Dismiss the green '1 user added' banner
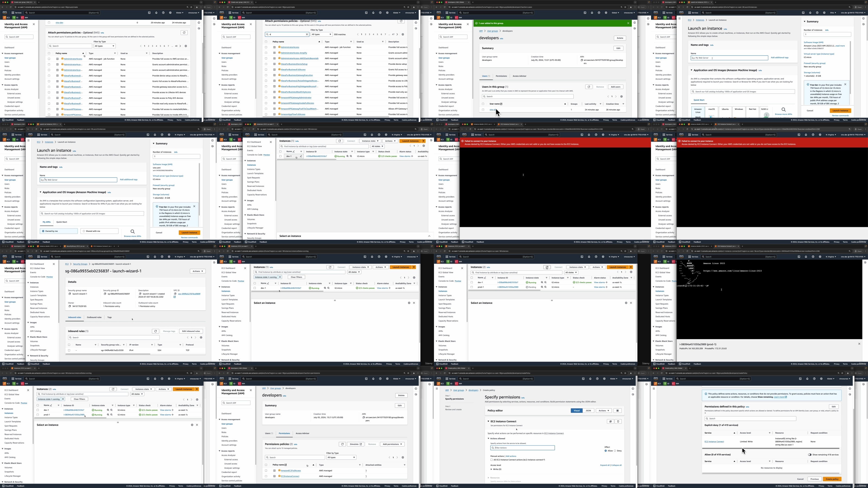The height and width of the screenshot is (488, 868). tap(628, 23)
